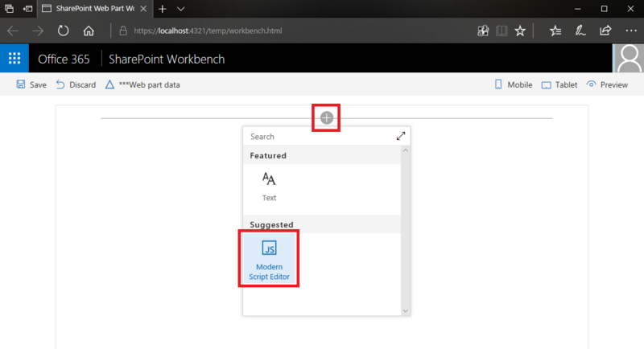
Task: Open the Favorites hub icon
Action: [555, 31]
